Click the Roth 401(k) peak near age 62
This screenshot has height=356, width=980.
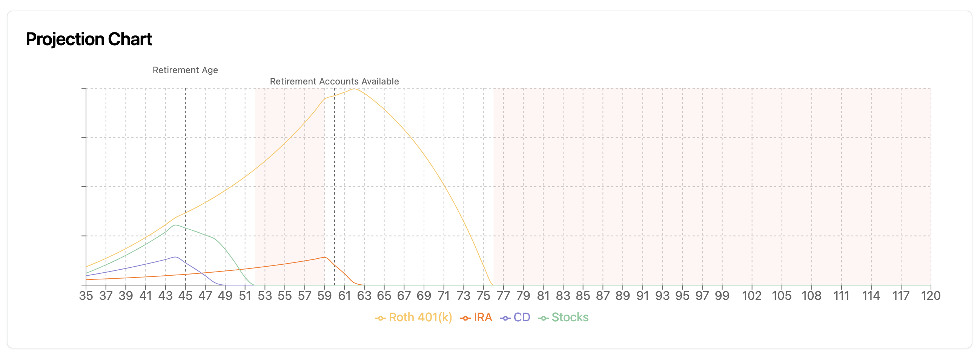354,89
